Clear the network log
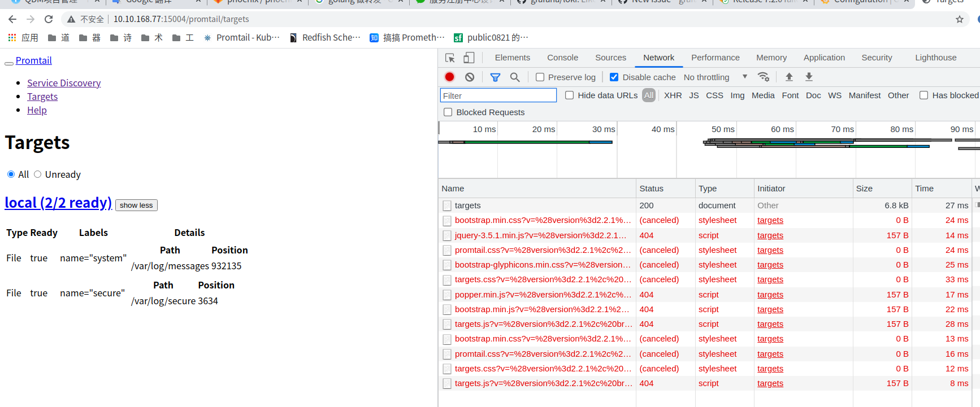The width and height of the screenshot is (980, 407). pos(470,77)
